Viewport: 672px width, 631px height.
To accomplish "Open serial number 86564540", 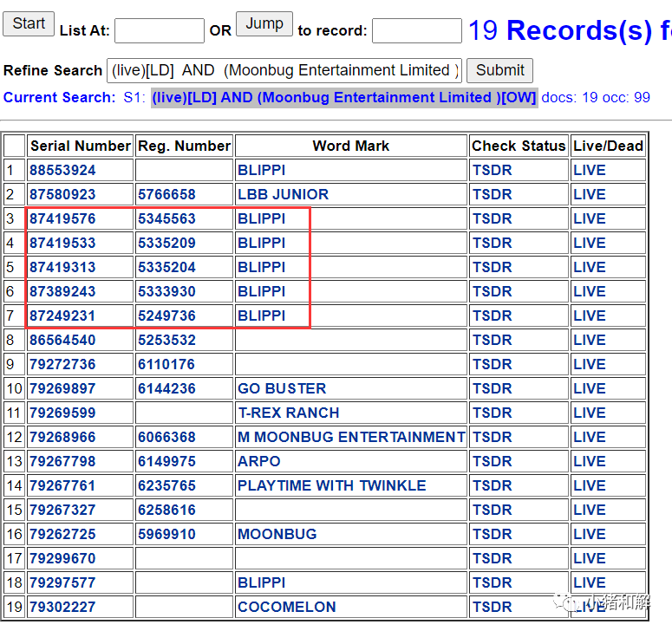I will [62, 340].
